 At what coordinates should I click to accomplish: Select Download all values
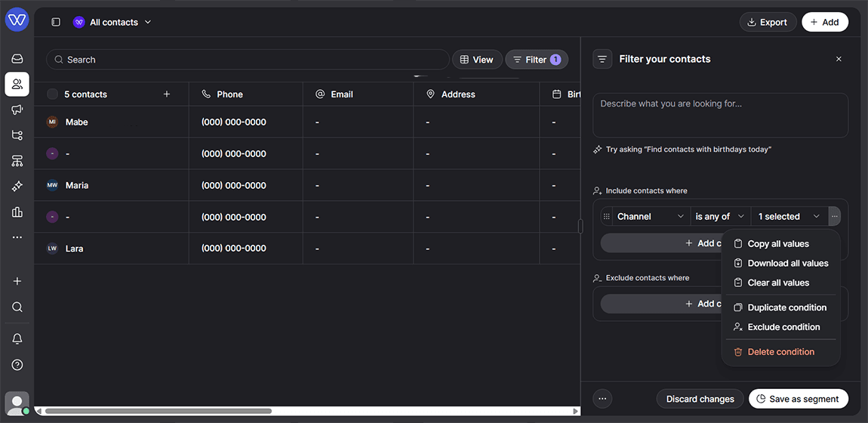tap(780, 263)
